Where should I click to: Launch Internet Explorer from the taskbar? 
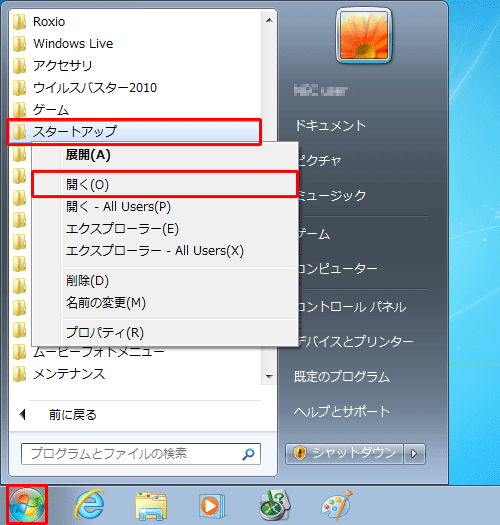point(89,505)
